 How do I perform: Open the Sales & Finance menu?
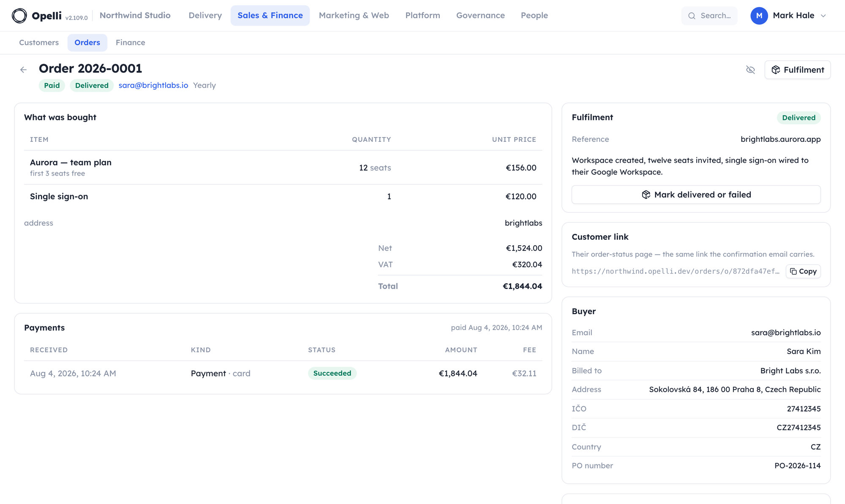pyautogui.click(x=270, y=16)
